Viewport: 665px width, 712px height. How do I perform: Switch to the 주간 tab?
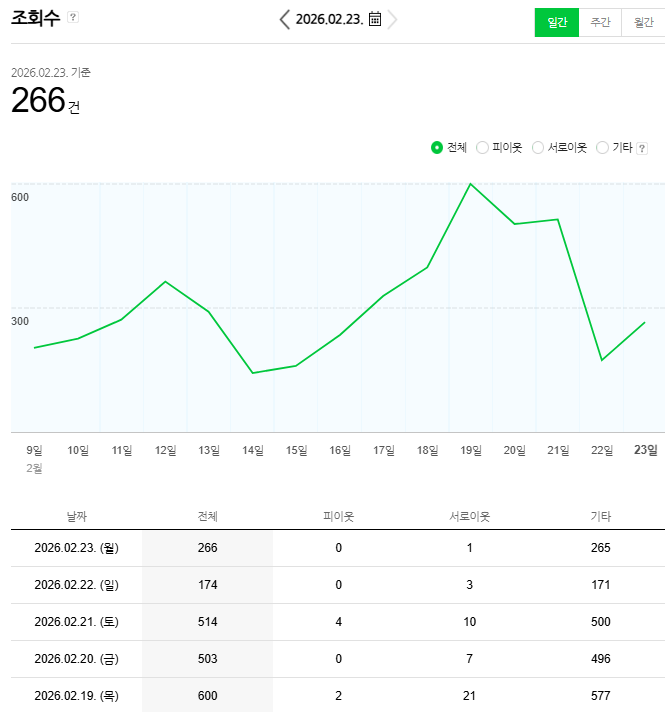pyautogui.click(x=600, y=22)
